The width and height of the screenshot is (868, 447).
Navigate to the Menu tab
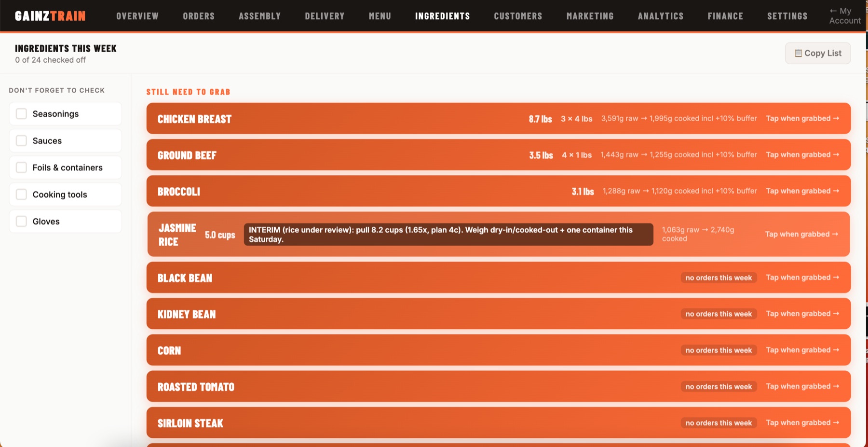pos(380,16)
